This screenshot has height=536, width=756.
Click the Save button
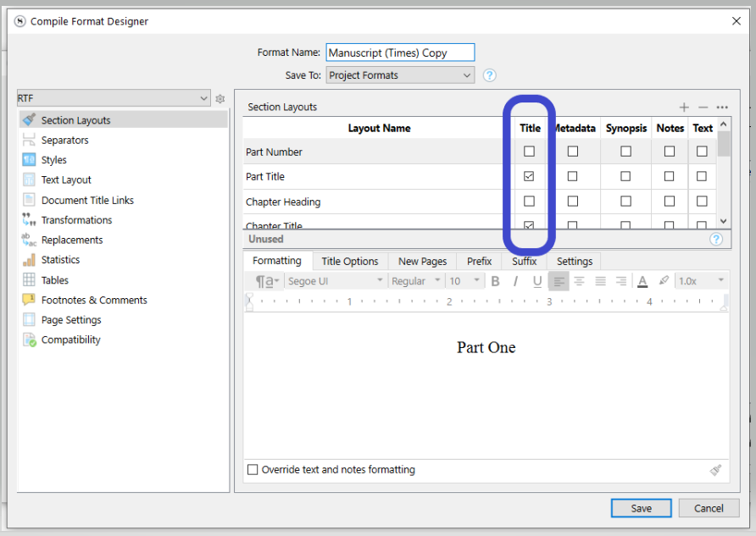coord(642,508)
